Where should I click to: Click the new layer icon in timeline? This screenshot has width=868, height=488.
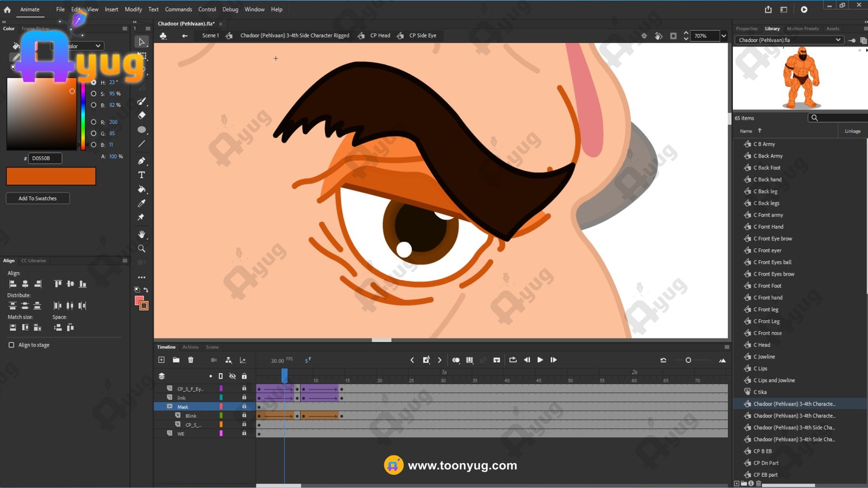161,360
